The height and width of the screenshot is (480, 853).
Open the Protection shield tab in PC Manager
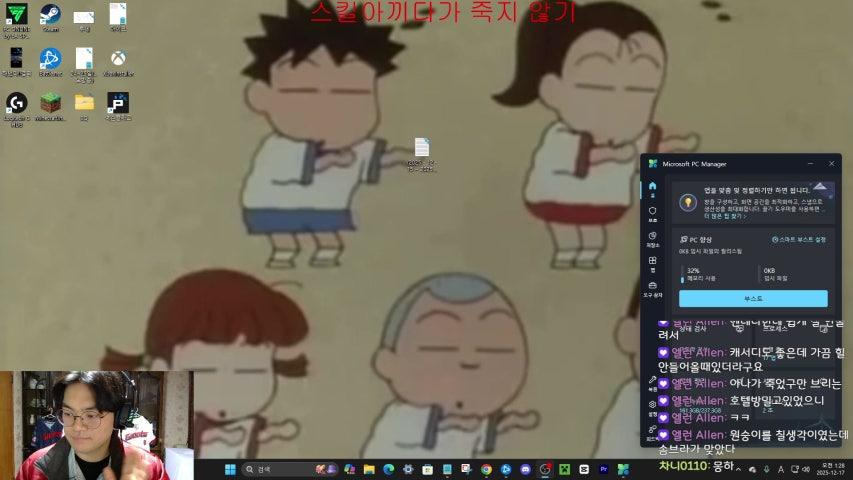tap(652, 214)
